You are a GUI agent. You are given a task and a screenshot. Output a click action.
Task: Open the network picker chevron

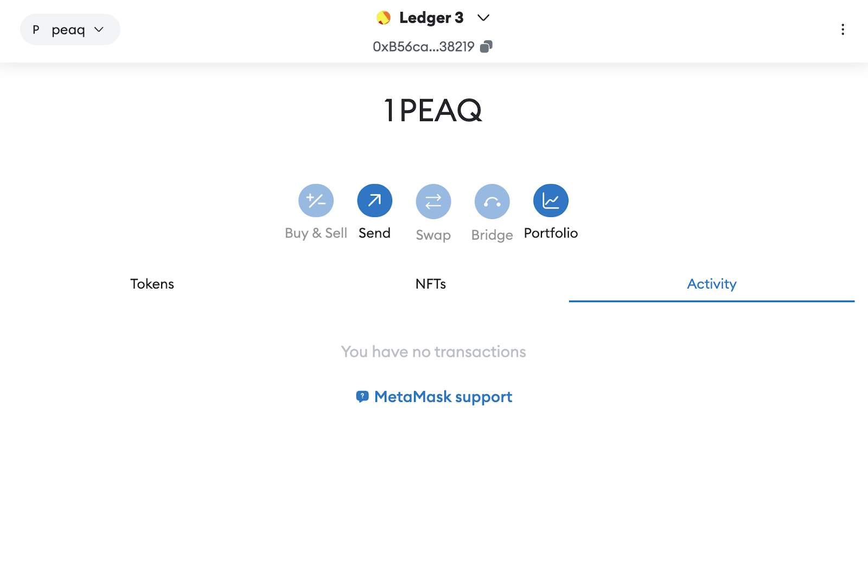100,29
